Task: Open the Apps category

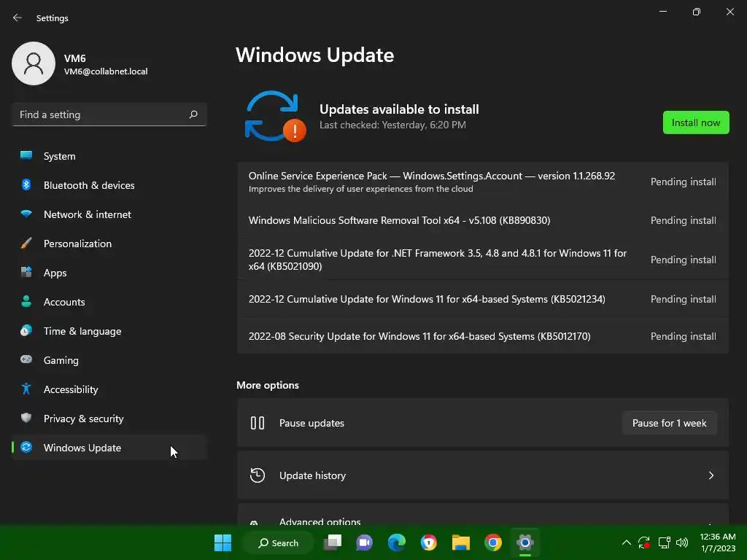Action: (x=109, y=273)
